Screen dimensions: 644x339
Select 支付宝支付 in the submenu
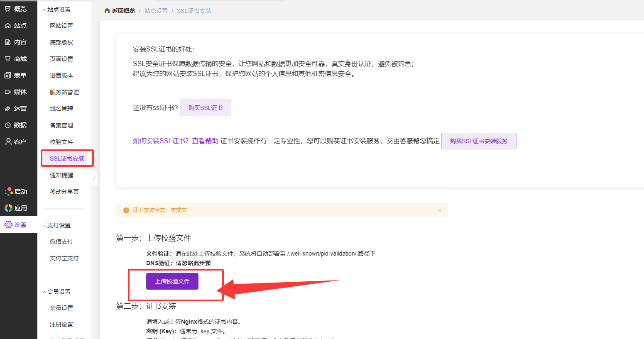pos(64,258)
